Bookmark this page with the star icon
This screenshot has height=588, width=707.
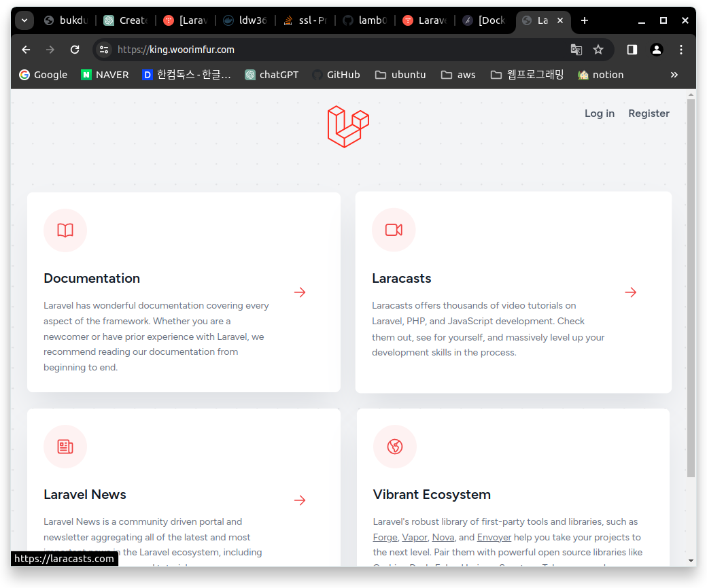pos(598,50)
